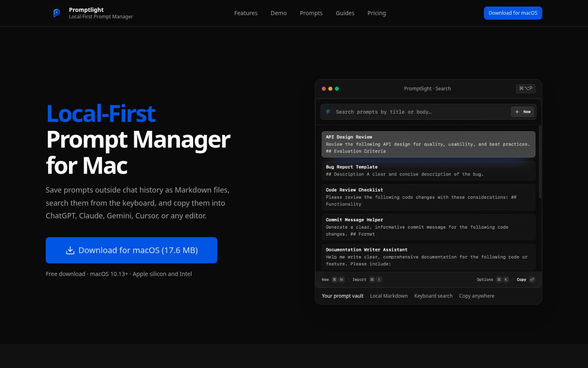Click the Promptlight icon in the search field
The width and height of the screenshot is (588, 368).
[329, 112]
